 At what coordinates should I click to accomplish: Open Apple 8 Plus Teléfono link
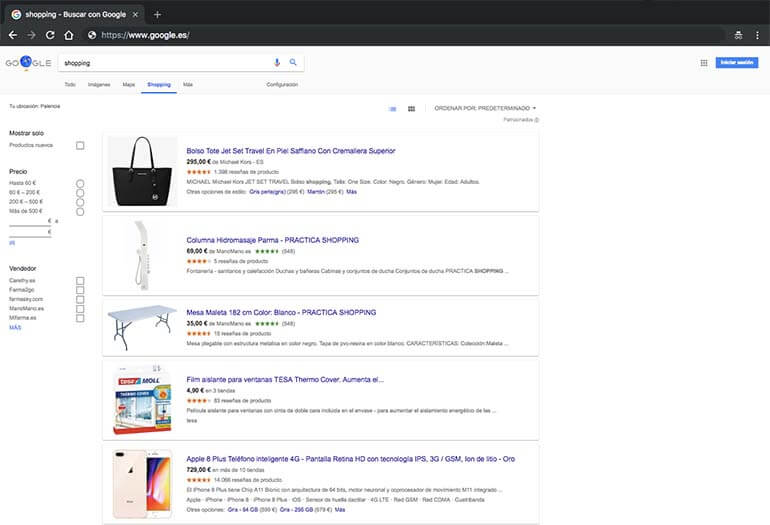click(x=351, y=459)
